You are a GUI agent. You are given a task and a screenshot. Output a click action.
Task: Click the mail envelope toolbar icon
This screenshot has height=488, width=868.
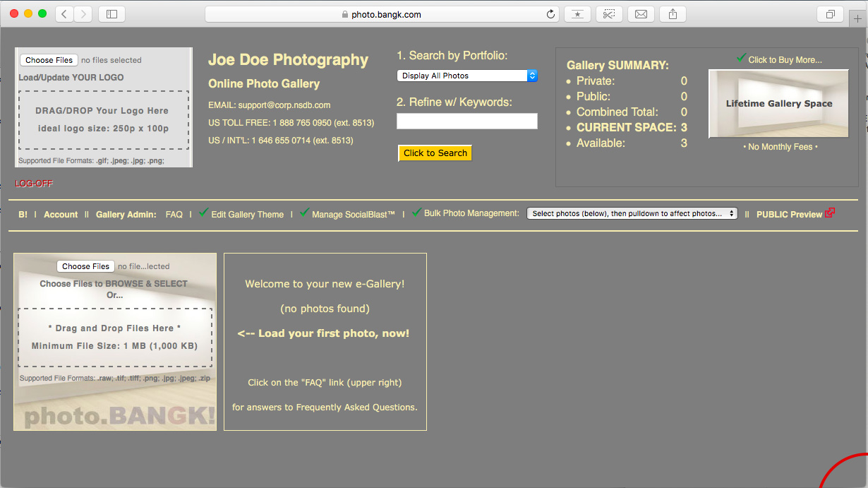tap(641, 14)
